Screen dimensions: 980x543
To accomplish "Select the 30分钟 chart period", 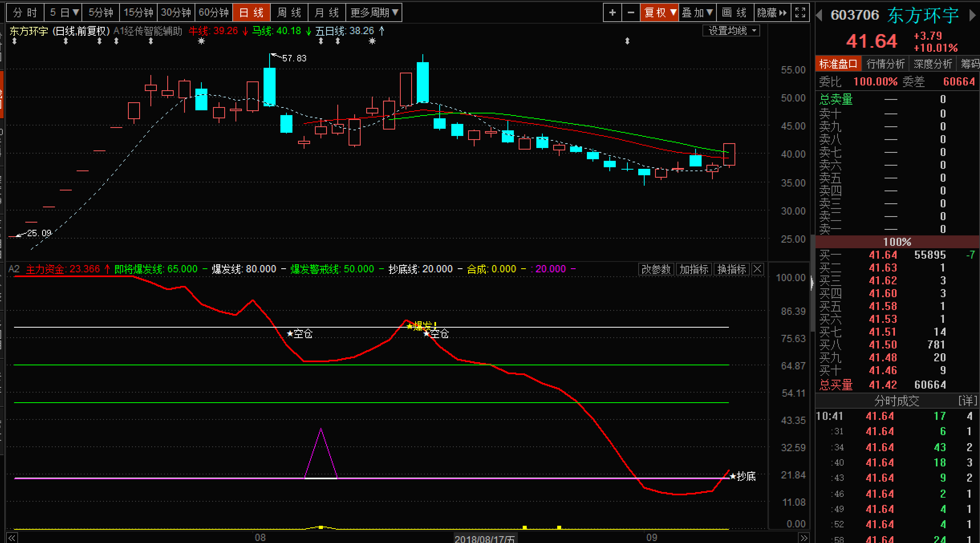I will 176,13.
